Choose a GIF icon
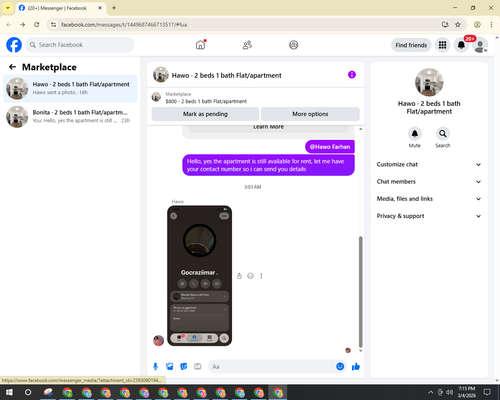Image resolution: width=500 pixels, height=400 pixels. point(198,367)
